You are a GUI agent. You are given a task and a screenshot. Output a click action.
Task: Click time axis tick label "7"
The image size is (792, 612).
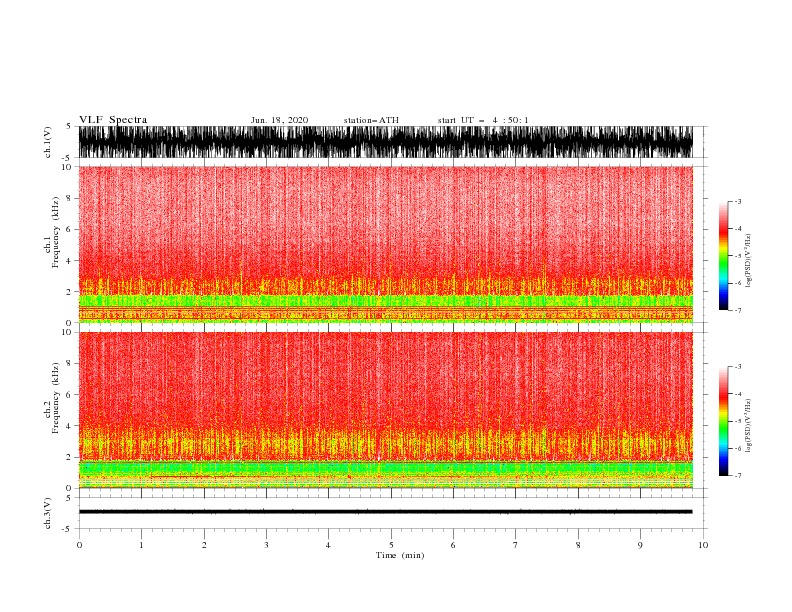516,545
